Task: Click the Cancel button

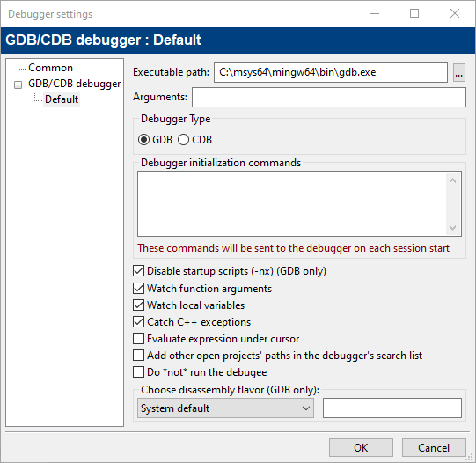Action: [434, 447]
